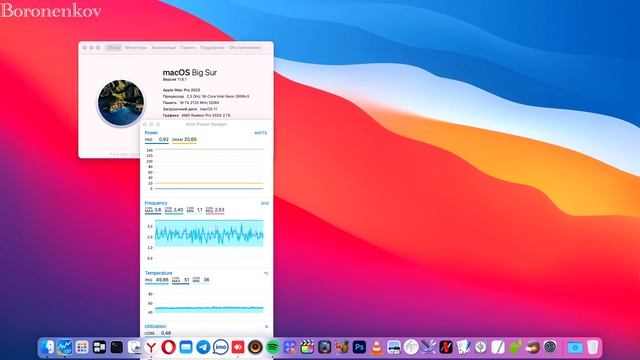
Task: Open Yandex Browser from dock
Action: (x=151, y=347)
